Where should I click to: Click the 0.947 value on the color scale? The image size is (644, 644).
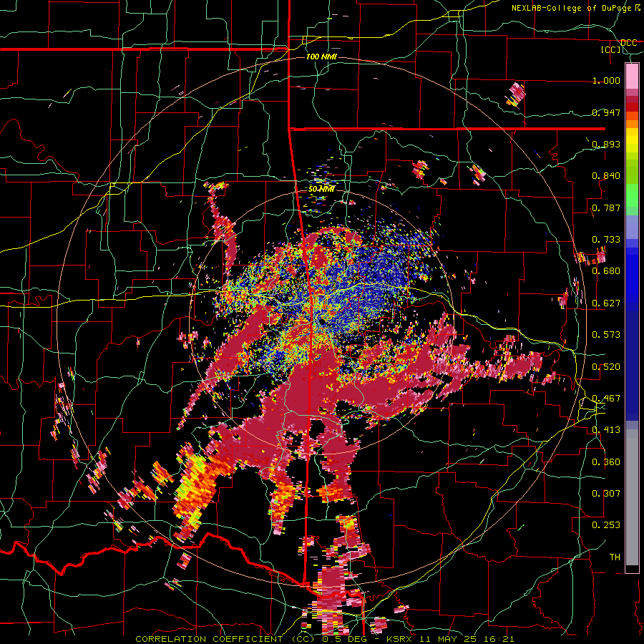[606, 112]
